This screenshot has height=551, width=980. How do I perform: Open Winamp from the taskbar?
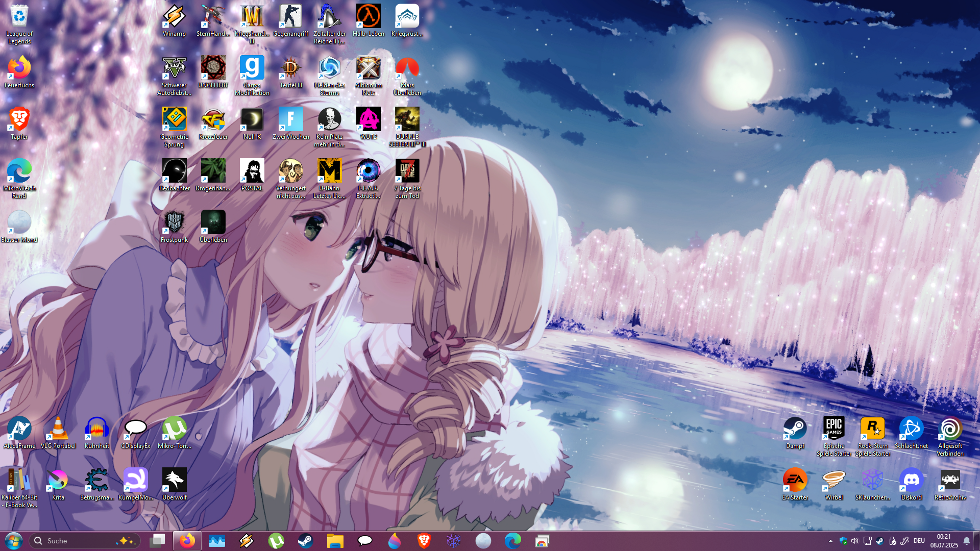point(247,541)
